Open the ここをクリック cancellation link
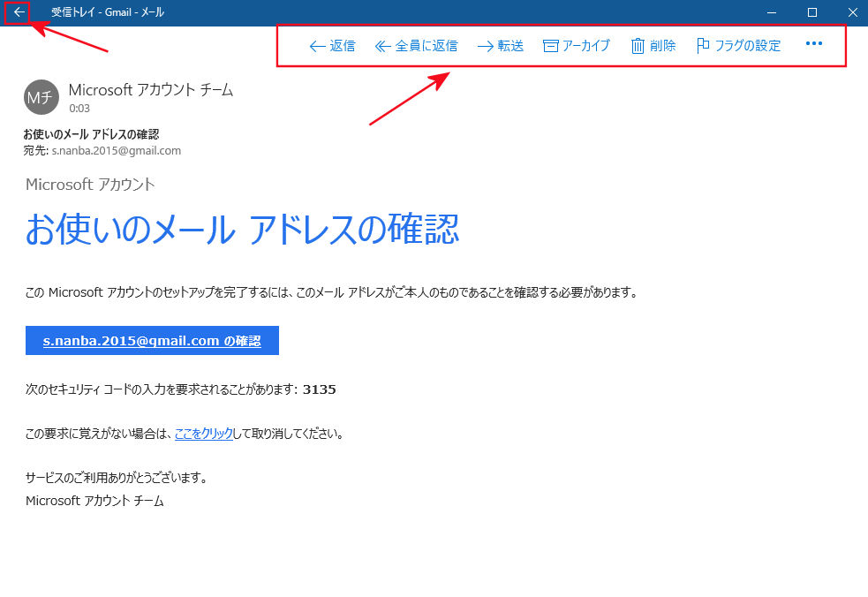This screenshot has width=868, height=597. click(x=204, y=434)
